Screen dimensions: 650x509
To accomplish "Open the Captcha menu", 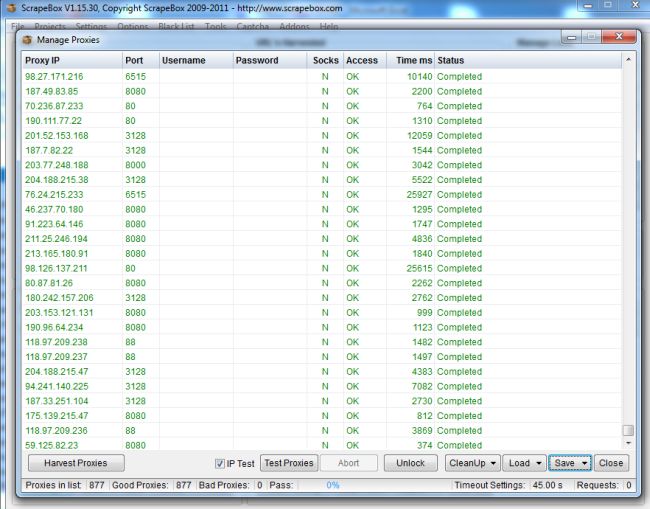I will [252, 27].
